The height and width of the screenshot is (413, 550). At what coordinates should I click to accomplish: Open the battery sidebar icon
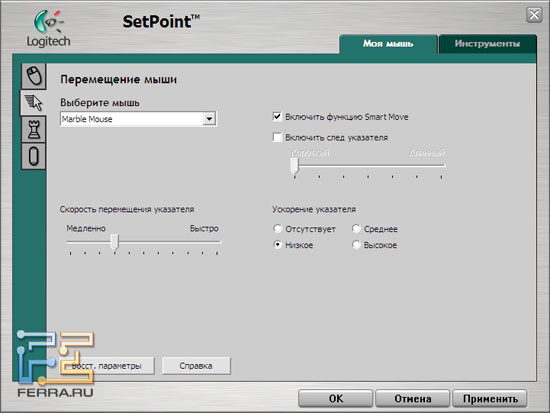coord(34,156)
